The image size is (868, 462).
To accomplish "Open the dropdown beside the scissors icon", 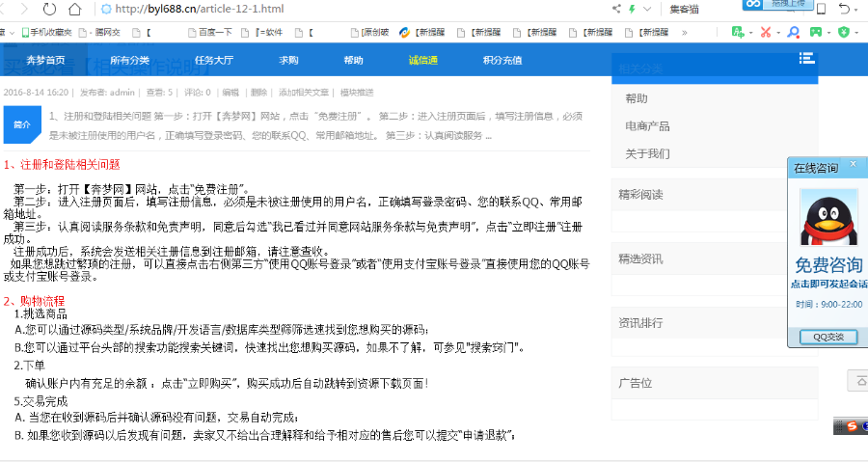I will [778, 33].
